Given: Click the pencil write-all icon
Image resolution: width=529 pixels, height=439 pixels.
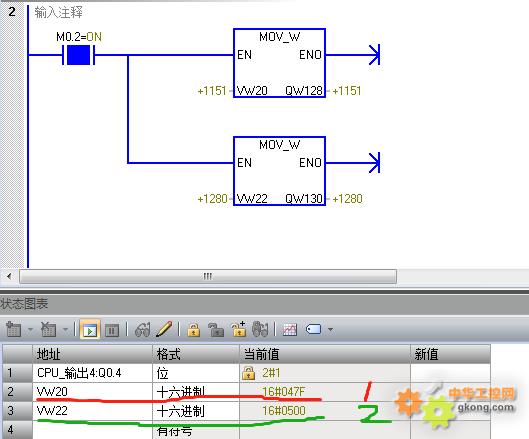Looking at the screenshot, I should click(x=164, y=329).
